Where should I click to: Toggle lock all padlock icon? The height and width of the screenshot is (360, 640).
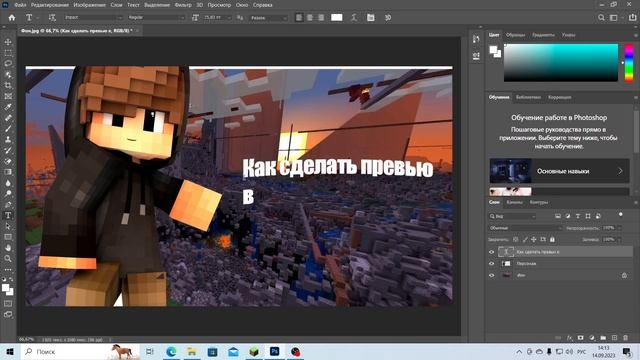point(552,240)
